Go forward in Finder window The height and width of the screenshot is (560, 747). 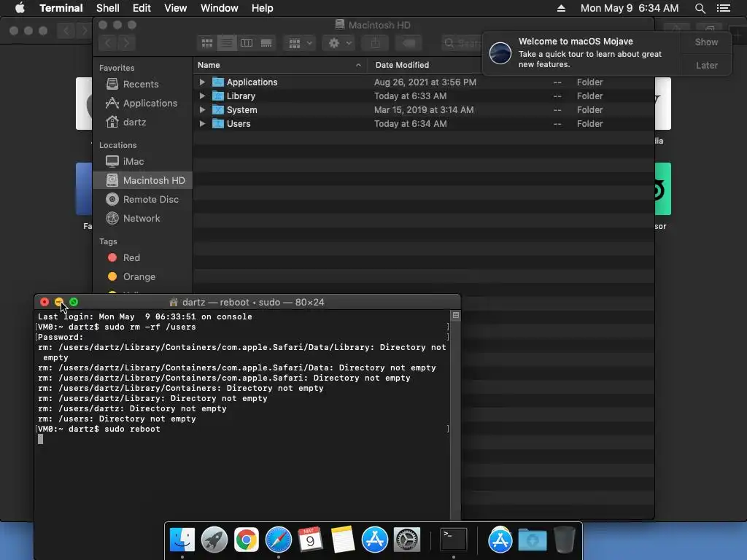[126, 43]
